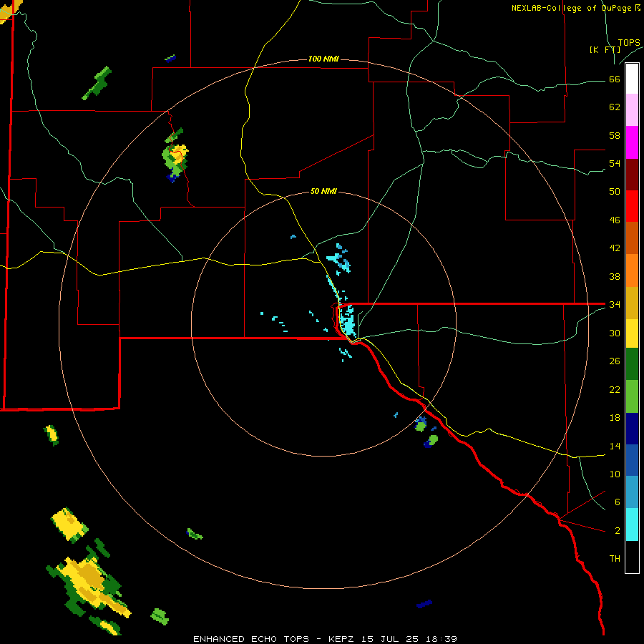This screenshot has height=644, width=644.
Task: Click the "100 NMI" range ring label
Action: (x=323, y=59)
